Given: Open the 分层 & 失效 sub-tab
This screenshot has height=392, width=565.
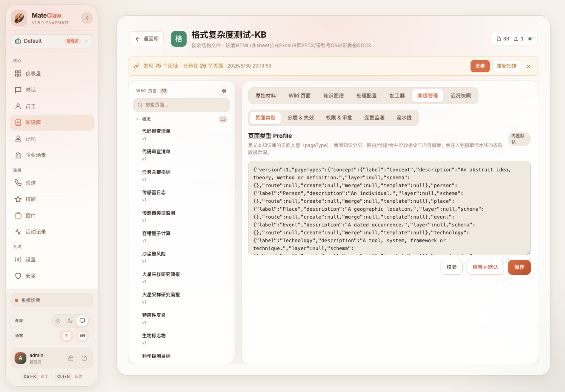Looking at the screenshot, I should pyautogui.click(x=301, y=118).
